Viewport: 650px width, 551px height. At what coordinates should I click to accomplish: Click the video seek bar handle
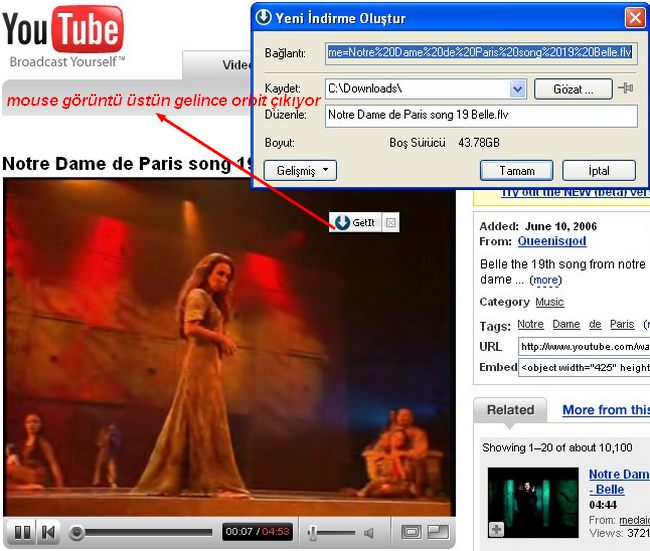pos(76,532)
